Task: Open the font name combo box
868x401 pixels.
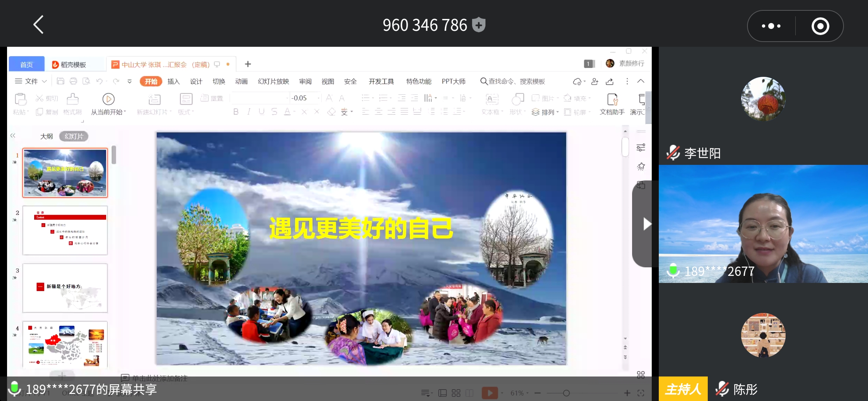Action: 260,98
